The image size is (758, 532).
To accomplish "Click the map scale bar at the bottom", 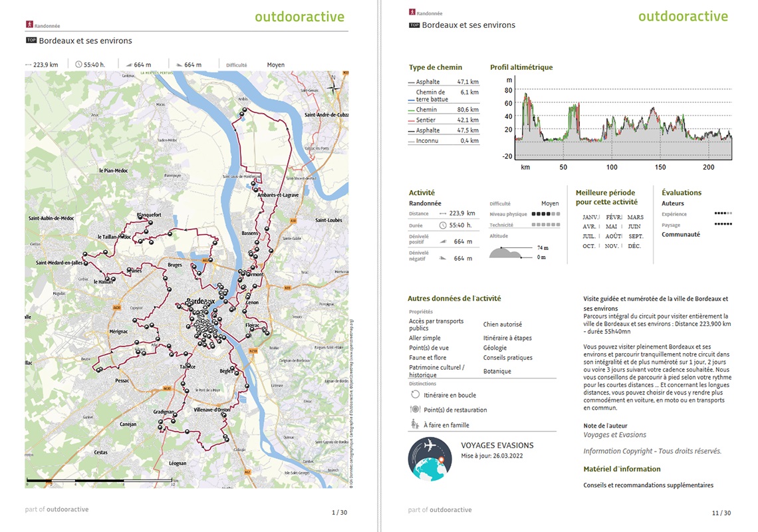I will (100, 479).
